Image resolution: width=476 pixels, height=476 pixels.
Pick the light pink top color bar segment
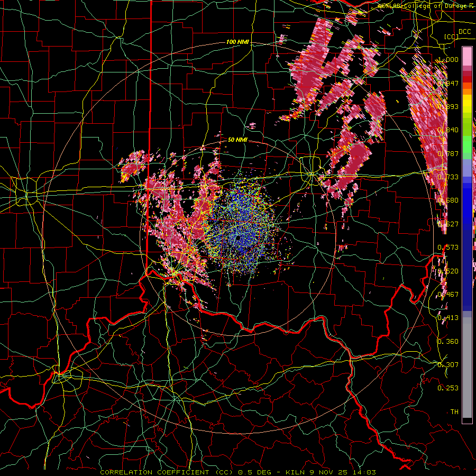467,57
